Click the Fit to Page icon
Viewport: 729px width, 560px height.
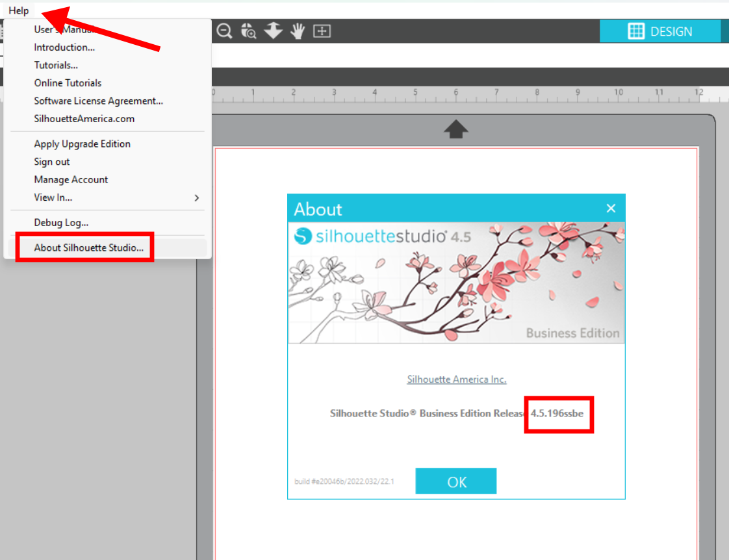click(x=322, y=31)
